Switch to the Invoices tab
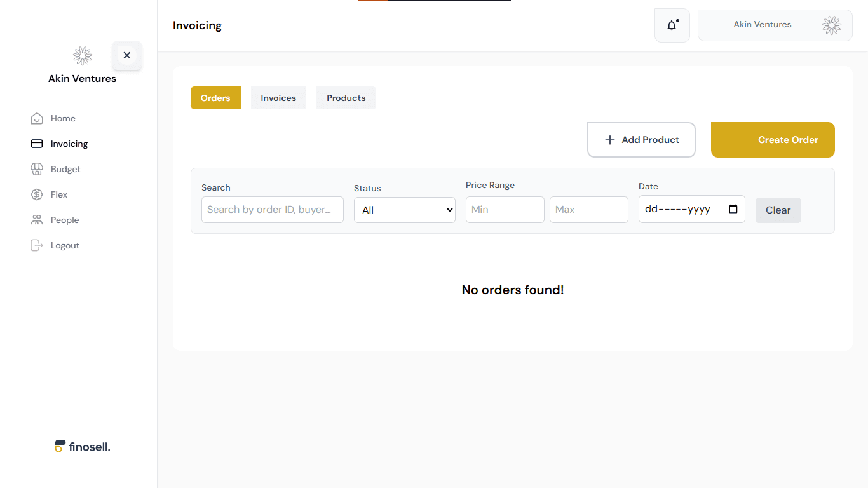The width and height of the screenshot is (868, 488). point(278,98)
